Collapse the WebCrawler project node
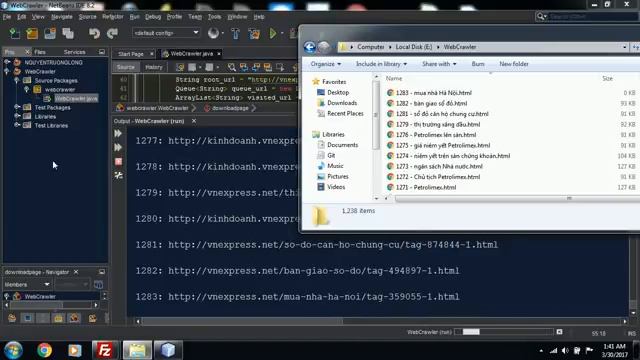The image size is (640, 360). click(7, 71)
